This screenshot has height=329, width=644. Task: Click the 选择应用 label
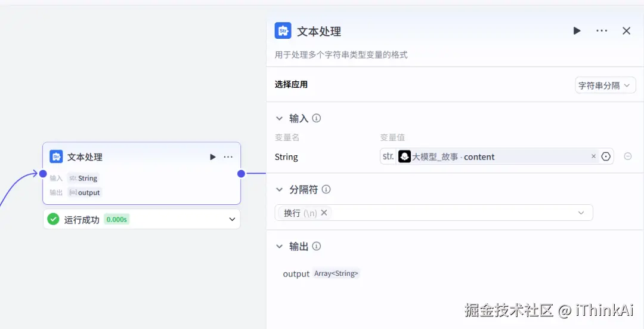(291, 84)
